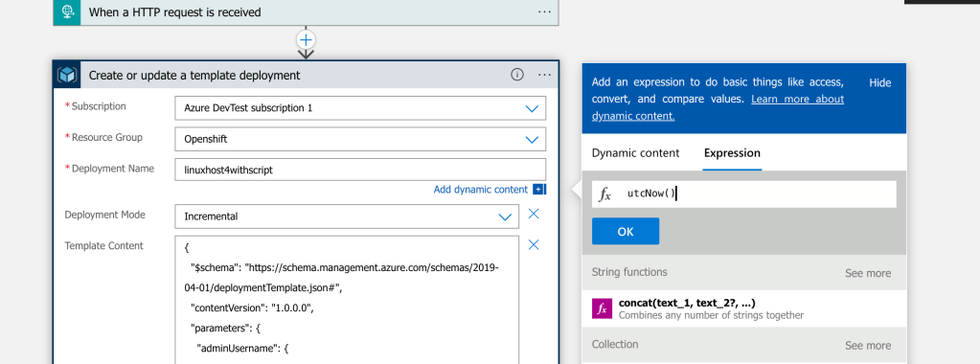The image size is (980, 364).
Task: Click the String functions heading
Action: (629, 272)
